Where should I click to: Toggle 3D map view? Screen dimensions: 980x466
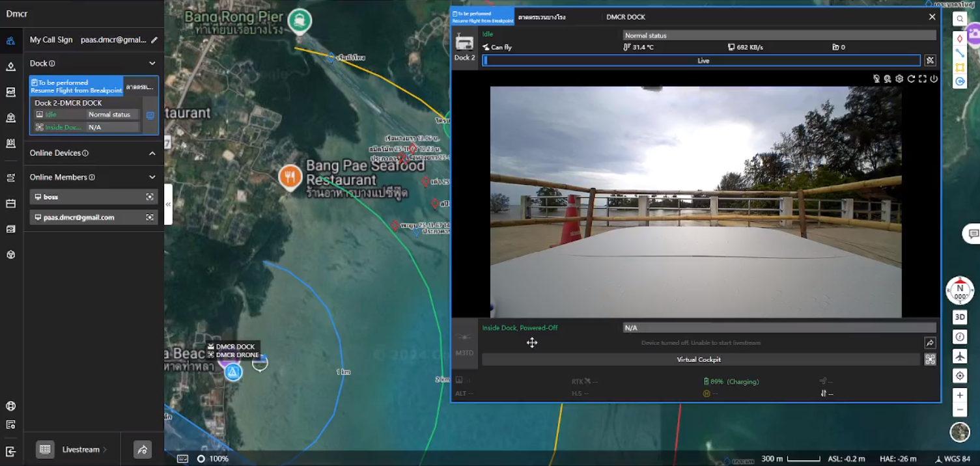click(x=960, y=318)
